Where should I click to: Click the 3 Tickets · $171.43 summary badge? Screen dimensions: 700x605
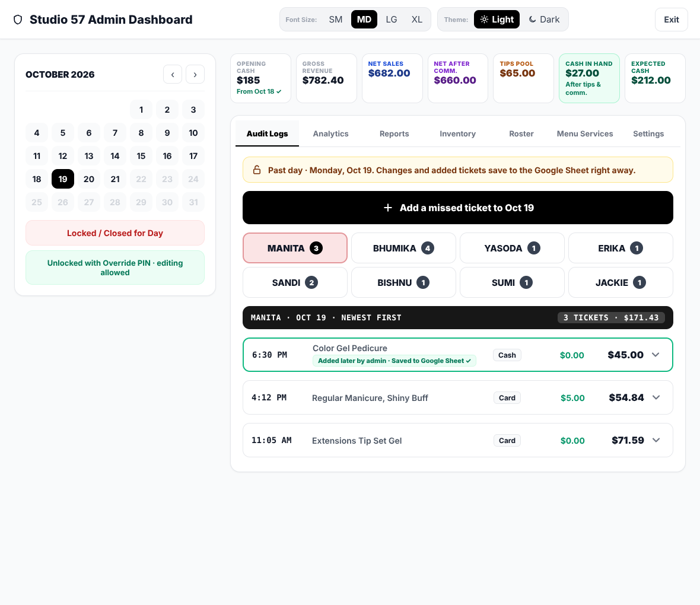[x=611, y=317]
